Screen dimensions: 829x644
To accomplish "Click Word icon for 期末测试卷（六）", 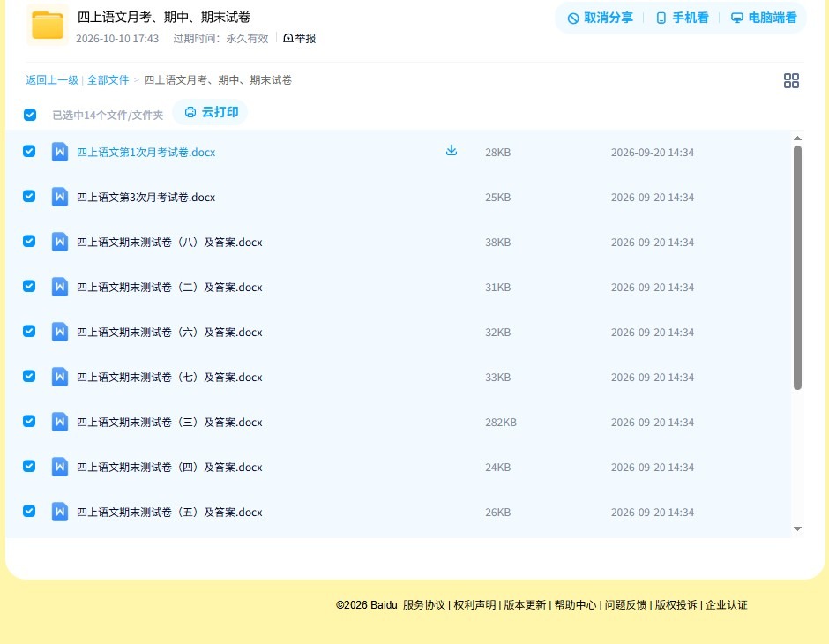I will (60, 332).
